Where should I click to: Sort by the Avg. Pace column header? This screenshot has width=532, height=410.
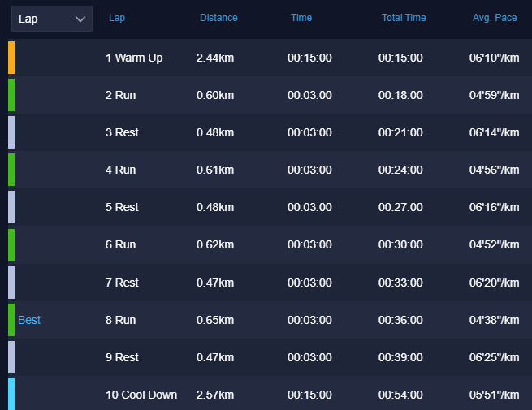[x=495, y=18]
